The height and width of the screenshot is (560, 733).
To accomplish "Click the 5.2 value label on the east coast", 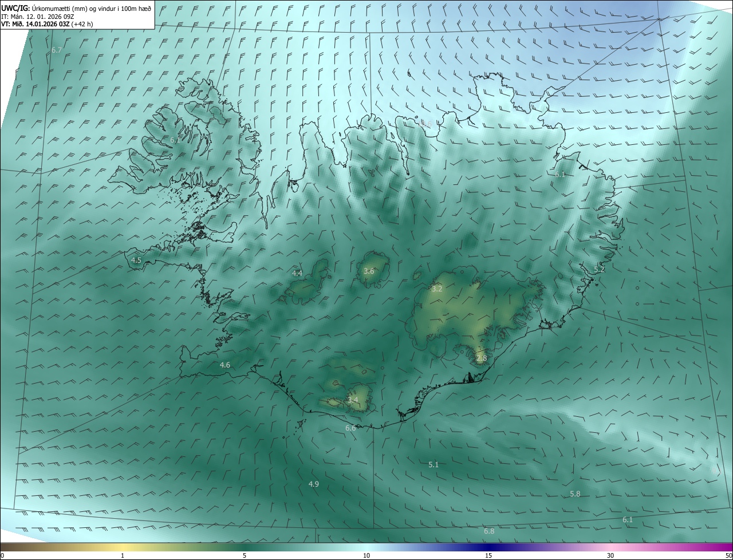I will [599, 269].
